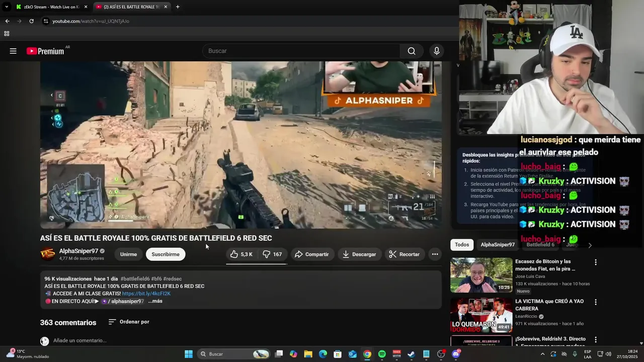The image size is (644, 362).
Task: Open the browser apps grid shortcut
Action: tap(7, 34)
